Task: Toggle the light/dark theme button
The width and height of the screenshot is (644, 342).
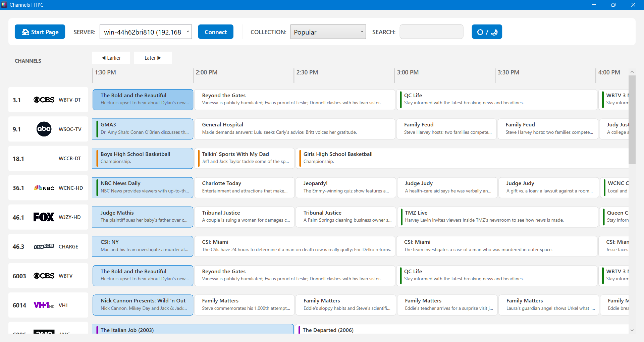Action: pos(487,32)
